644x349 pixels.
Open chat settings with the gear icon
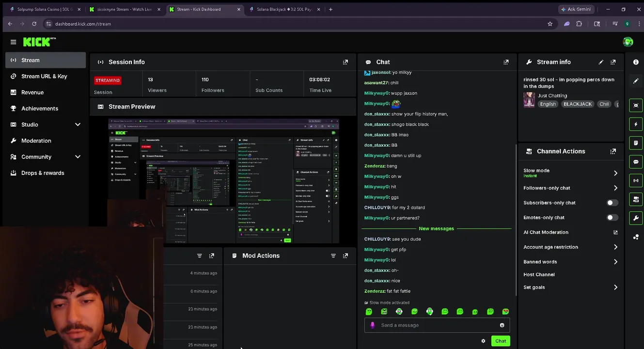pyautogui.click(x=483, y=341)
